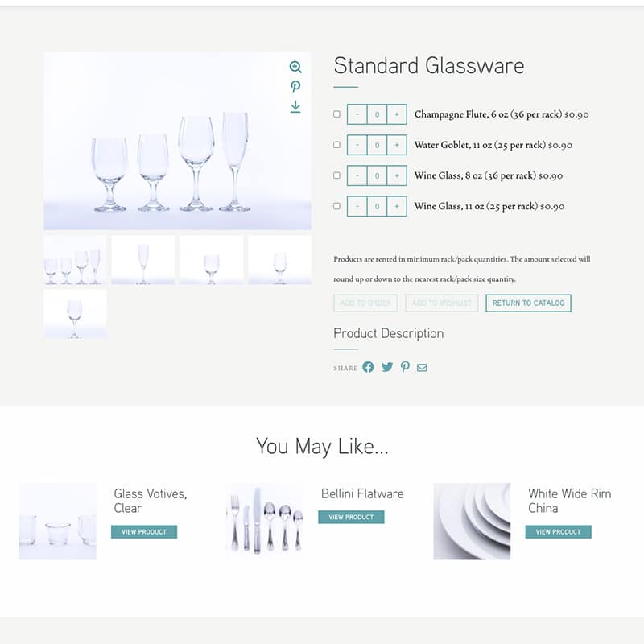This screenshot has height=644, width=644.
Task: Decrease Water Goblet quantity with minus
Action: click(357, 145)
